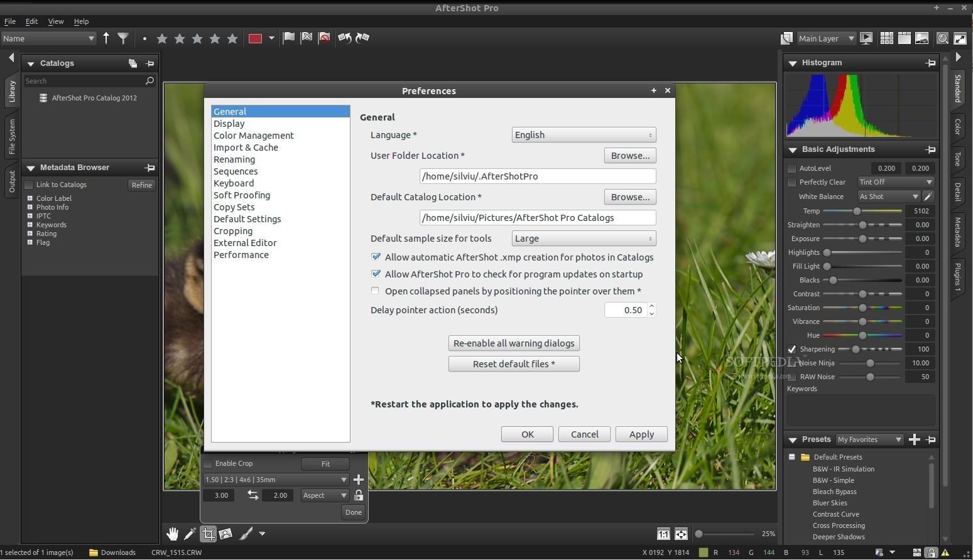Browse for User Folder Location
Screen dimensions: 973x560
pos(630,156)
